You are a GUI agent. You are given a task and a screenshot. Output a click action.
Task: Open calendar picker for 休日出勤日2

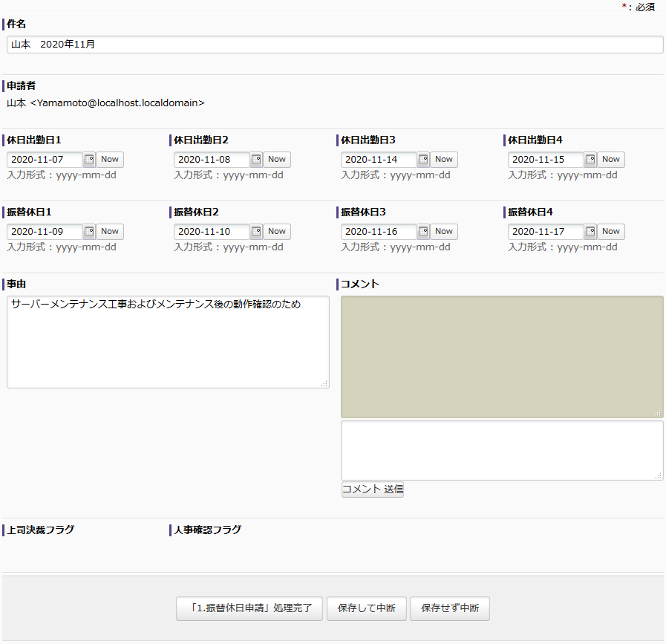(x=256, y=160)
